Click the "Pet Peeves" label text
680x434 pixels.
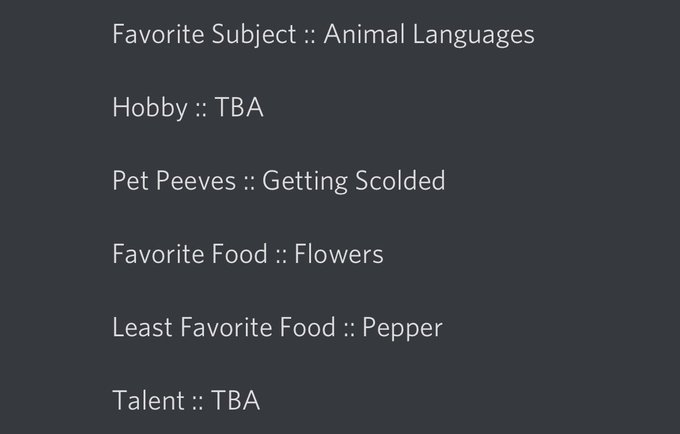click(174, 181)
